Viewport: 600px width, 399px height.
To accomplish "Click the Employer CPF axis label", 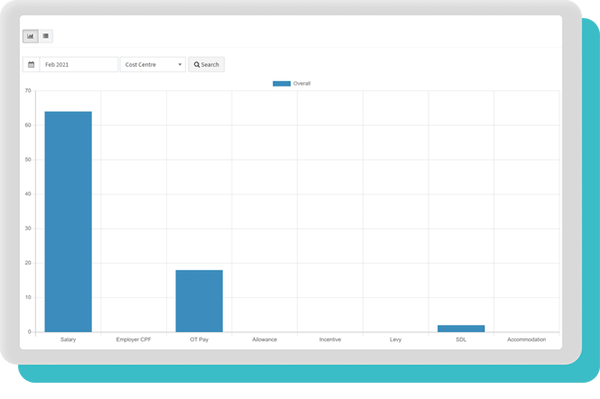I will click(134, 339).
